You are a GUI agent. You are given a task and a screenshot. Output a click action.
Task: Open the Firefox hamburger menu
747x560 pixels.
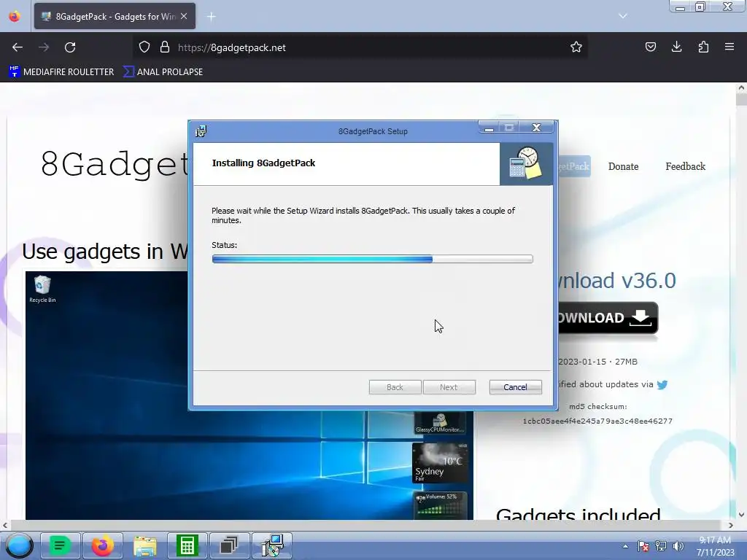[729, 47]
